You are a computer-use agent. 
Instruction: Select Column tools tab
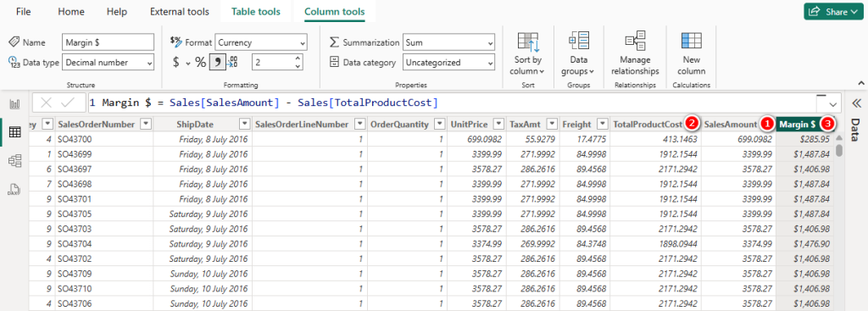click(334, 12)
